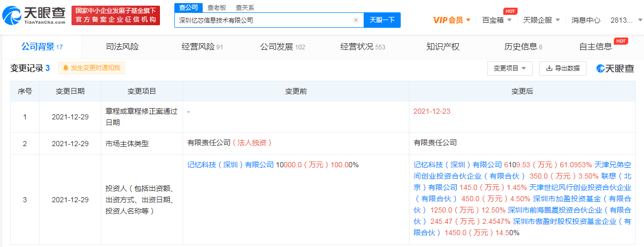Open 记忆科技（深圳）有限公司 link in 变更后 column
644x247 pixels.
pos(457,165)
